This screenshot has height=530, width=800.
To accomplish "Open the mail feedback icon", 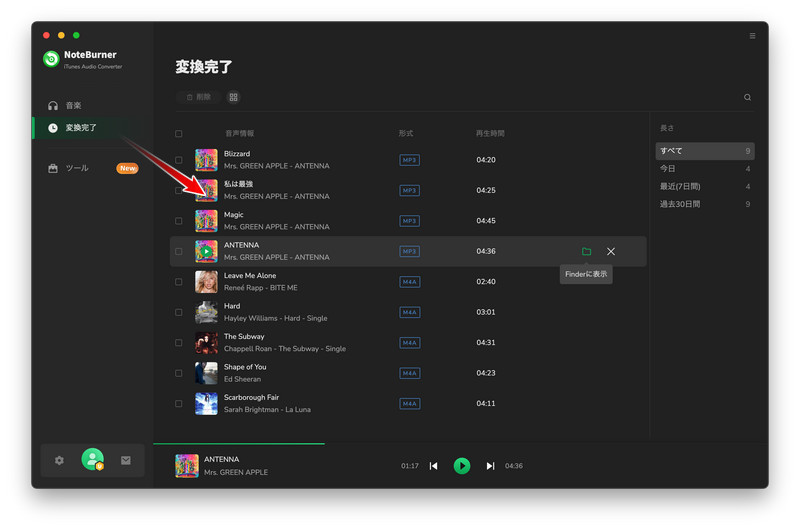I will point(126,461).
